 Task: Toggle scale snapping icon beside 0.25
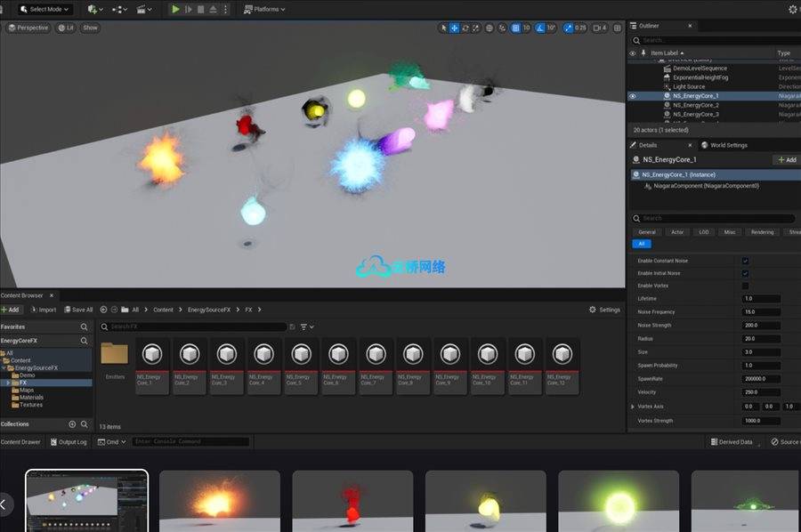coord(568,28)
